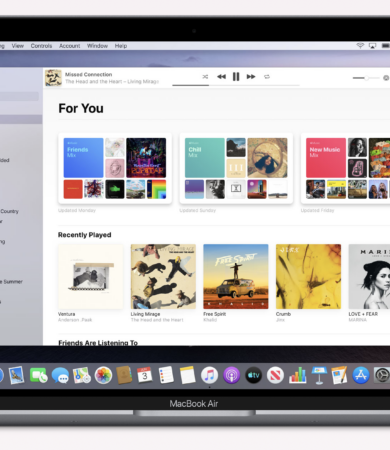Seek along the song progress bar
This screenshot has width=390, height=450.
click(236, 85)
